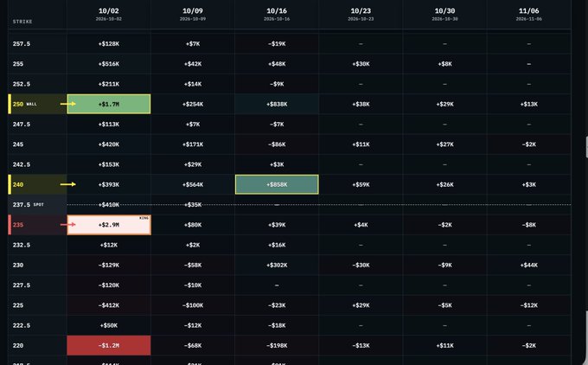
Task: Select the 10/23 expiration column header
Action: coord(361,14)
